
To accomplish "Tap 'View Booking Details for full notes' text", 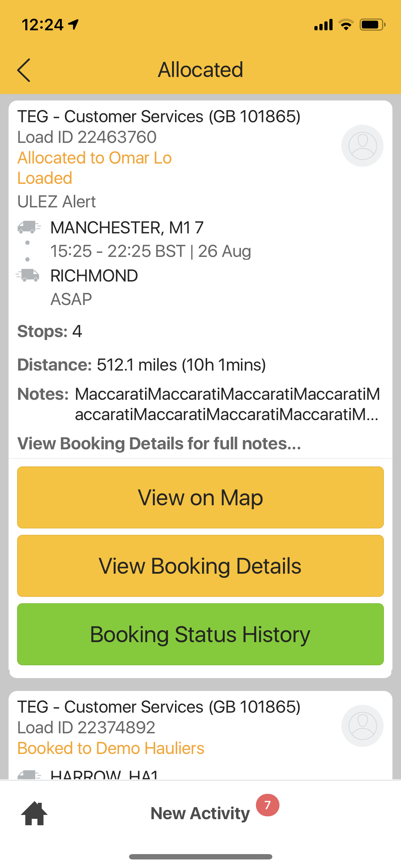I will [x=159, y=444].
